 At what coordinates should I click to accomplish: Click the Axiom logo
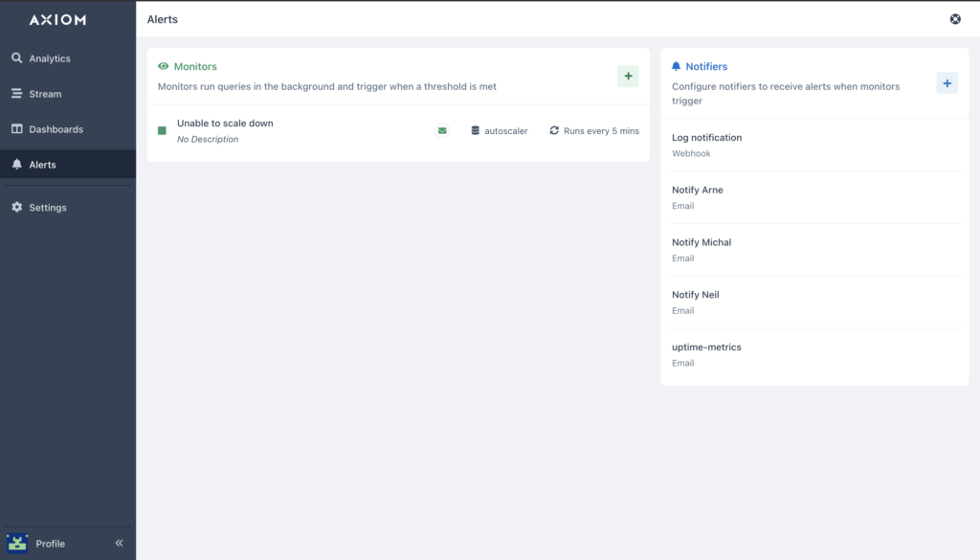pos(57,20)
